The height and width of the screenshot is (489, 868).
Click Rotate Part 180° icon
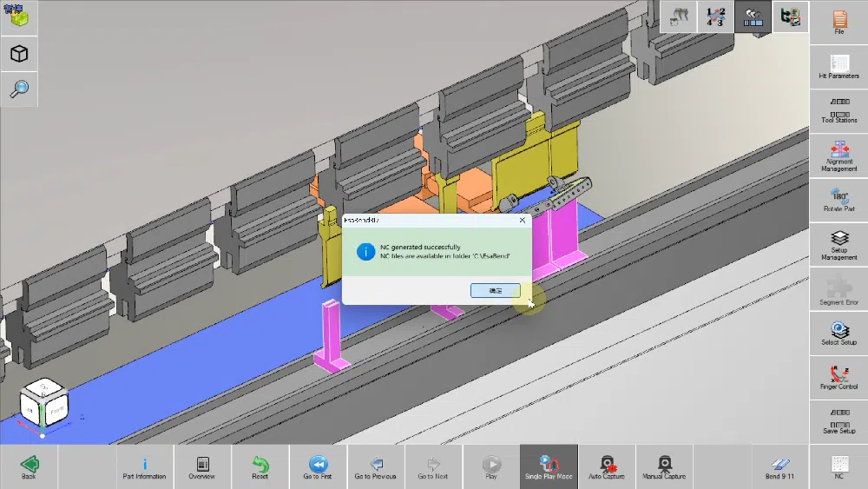pos(838,201)
